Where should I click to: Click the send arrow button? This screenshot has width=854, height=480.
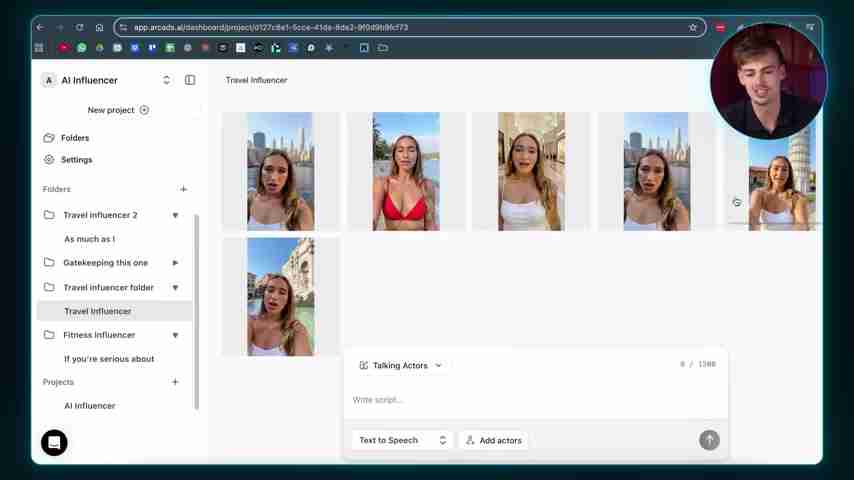point(709,440)
